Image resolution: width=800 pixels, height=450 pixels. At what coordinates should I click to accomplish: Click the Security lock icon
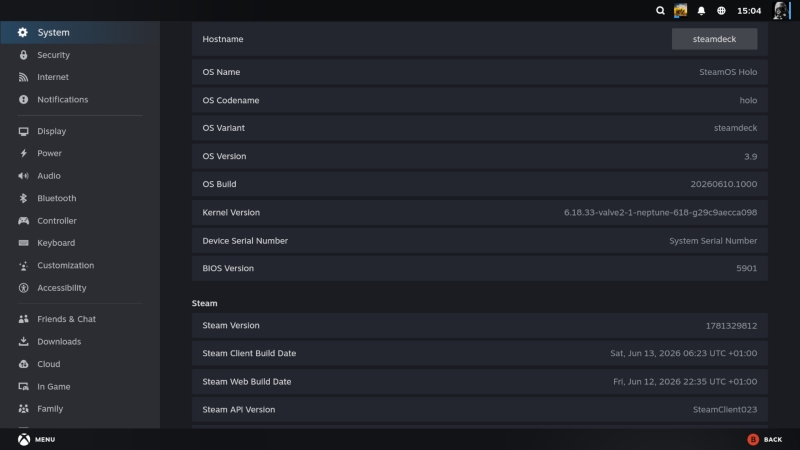point(23,55)
